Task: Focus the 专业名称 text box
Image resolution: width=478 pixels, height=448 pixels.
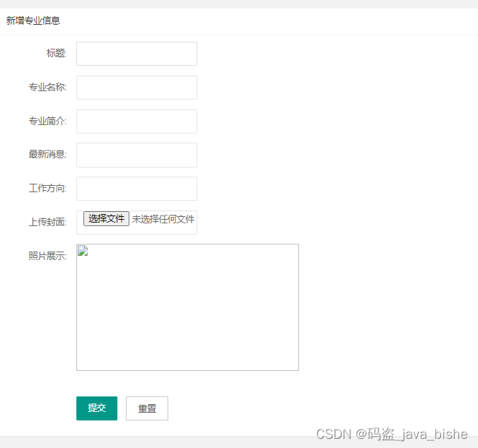Action: click(136, 88)
